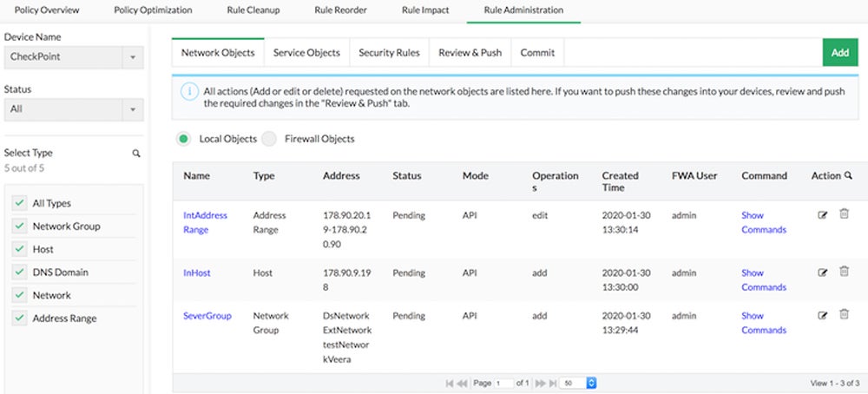868x394 pixels.
Task: Delete the SeverGroup entry with trash icon
Action: [844, 315]
